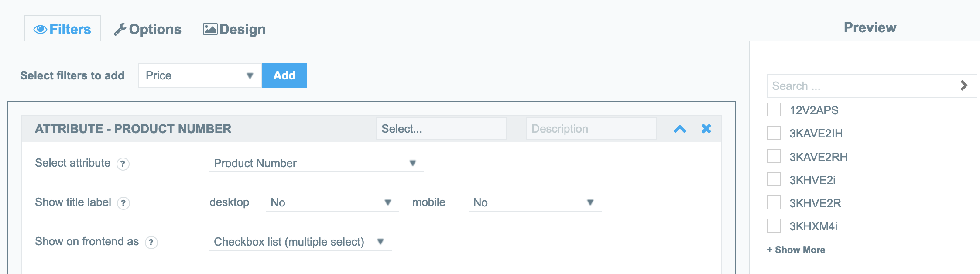Collapse the Product Number filter with up chevron

[680, 129]
